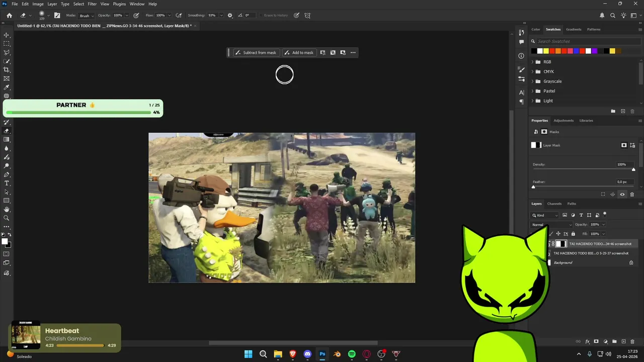
Task: Open the Flow value dropdown
Action: [169, 15]
